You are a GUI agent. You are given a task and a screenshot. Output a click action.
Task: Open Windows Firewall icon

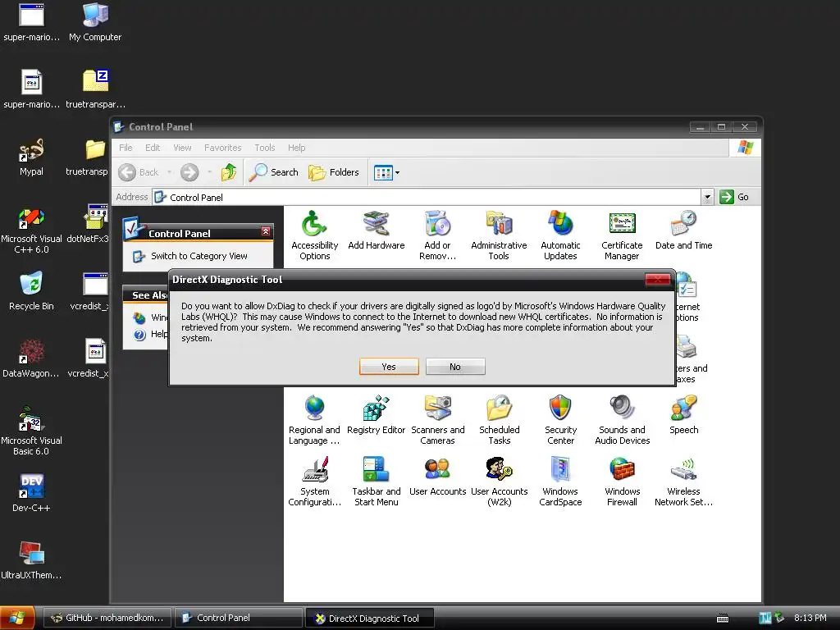pos(622,482)
